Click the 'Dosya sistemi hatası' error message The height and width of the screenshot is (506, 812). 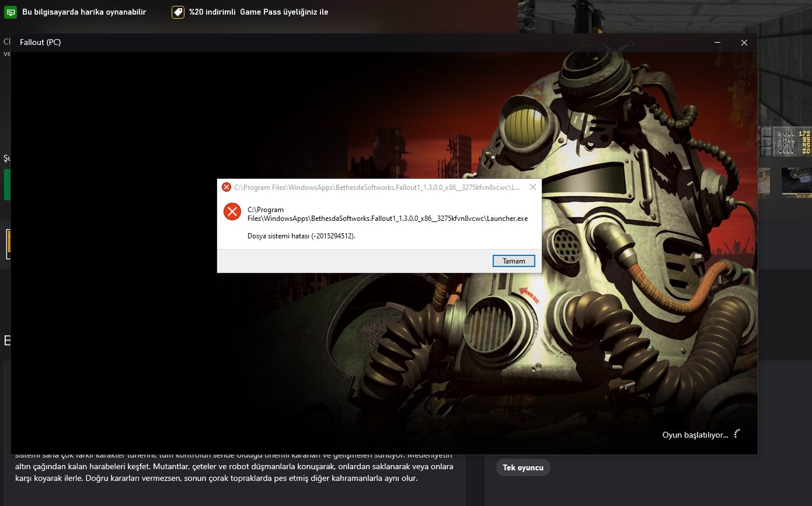point(301,236)
